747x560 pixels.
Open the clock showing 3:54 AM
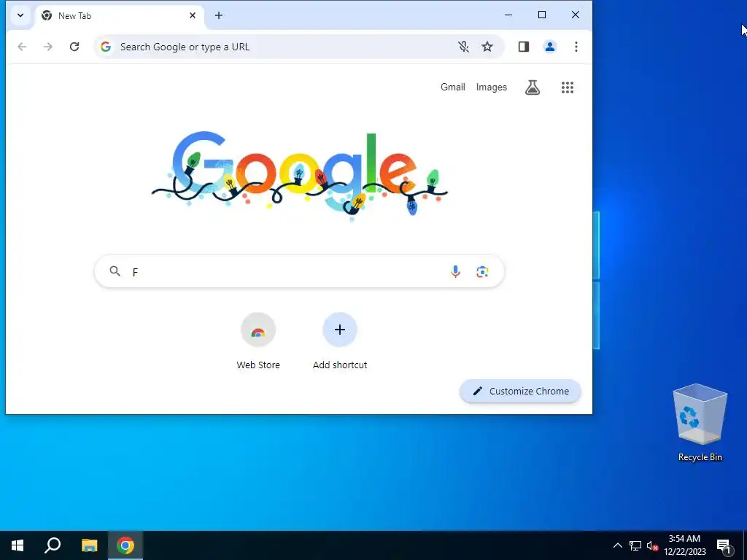(x=684, y=545)
